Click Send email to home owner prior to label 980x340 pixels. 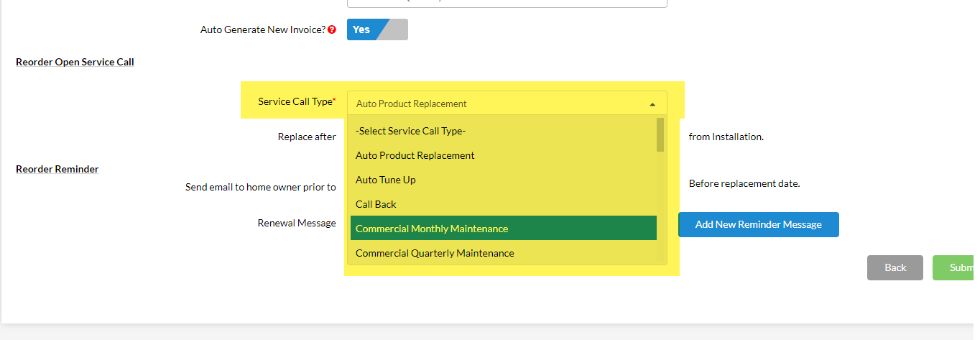pyautogui.click(x=261, y=187)
